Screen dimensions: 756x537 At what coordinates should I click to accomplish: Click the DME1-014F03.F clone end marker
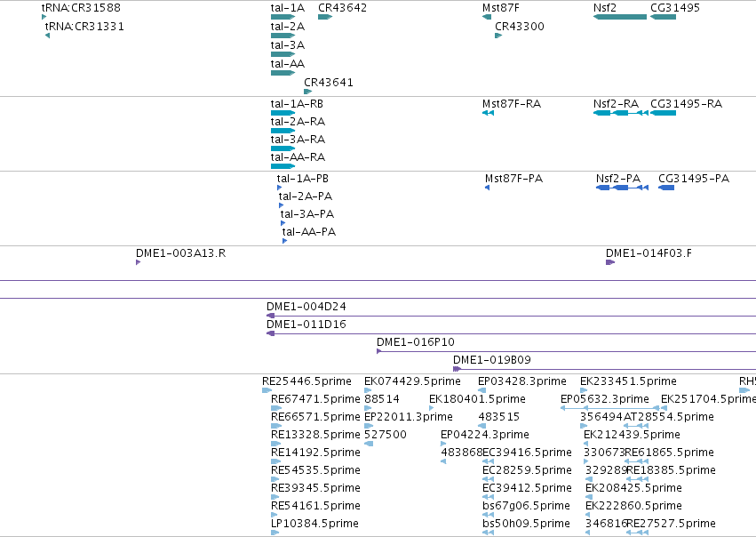click(x=610, y=262)
